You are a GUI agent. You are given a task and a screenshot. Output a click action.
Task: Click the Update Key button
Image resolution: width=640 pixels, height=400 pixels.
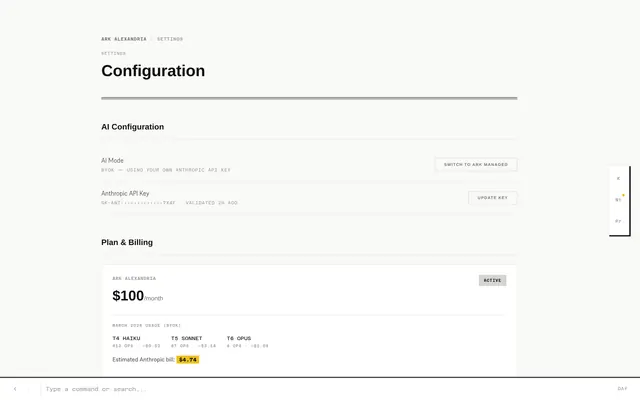point(493,198)
